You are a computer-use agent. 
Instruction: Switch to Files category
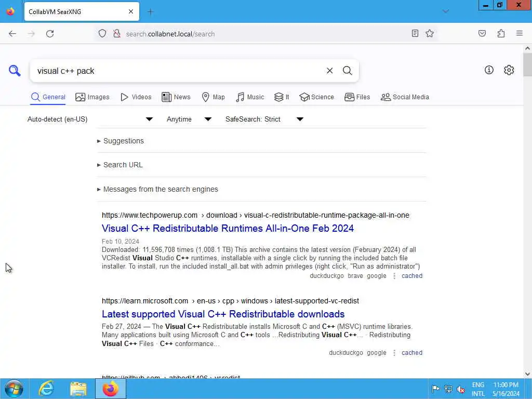[x=357, y=97]
